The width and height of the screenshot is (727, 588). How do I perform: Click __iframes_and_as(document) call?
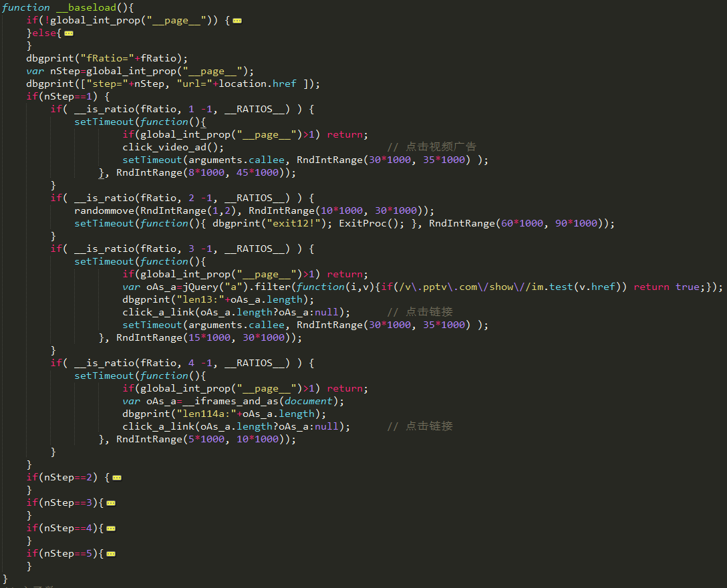click(263, 401)
